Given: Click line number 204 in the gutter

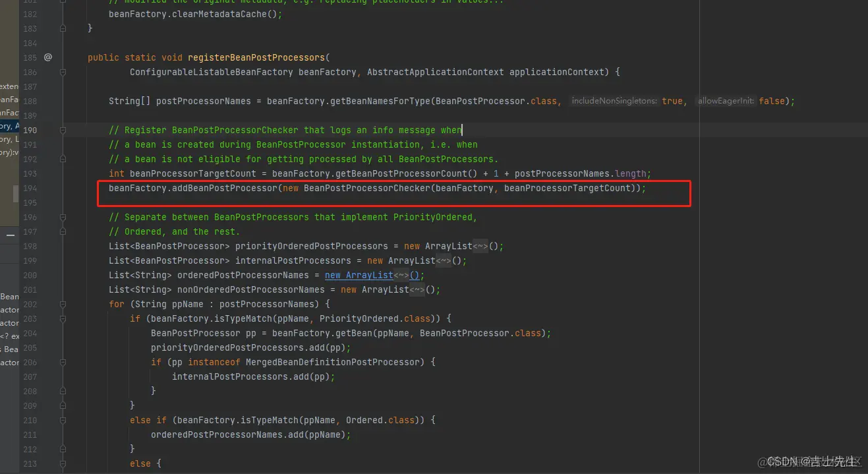Looking at the screenshot, I should coord(30,333).
